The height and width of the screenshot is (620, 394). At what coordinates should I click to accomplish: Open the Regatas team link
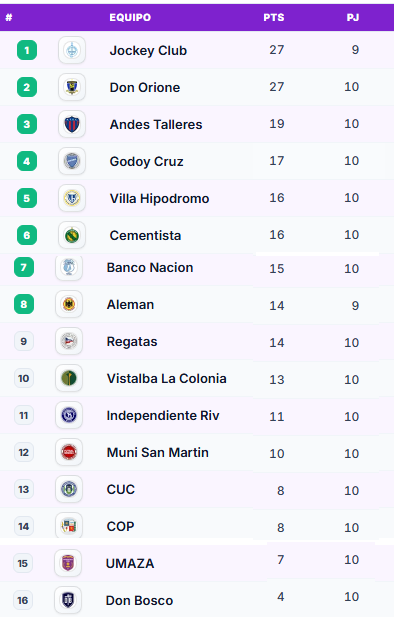(x=132, y=342)
